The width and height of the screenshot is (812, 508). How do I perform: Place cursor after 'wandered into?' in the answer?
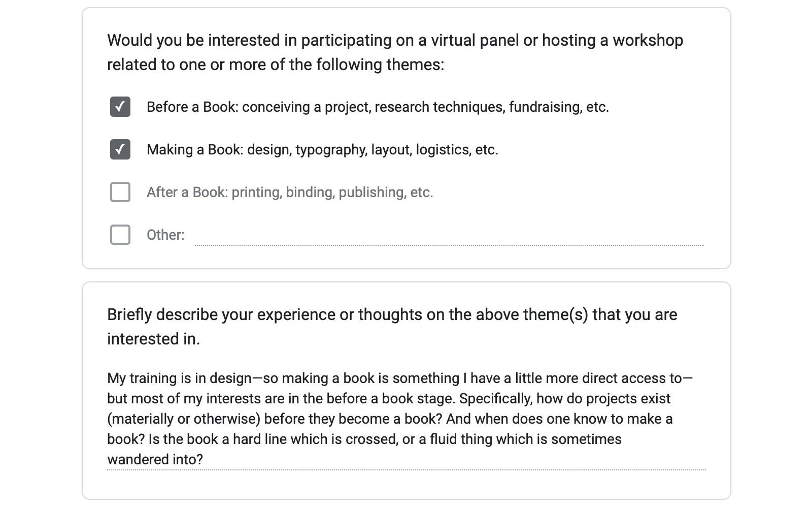click(x=204, y=459)
